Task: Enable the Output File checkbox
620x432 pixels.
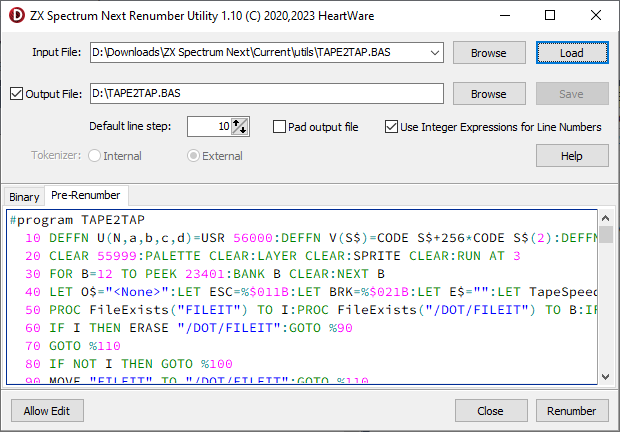Action: (16, 94)
